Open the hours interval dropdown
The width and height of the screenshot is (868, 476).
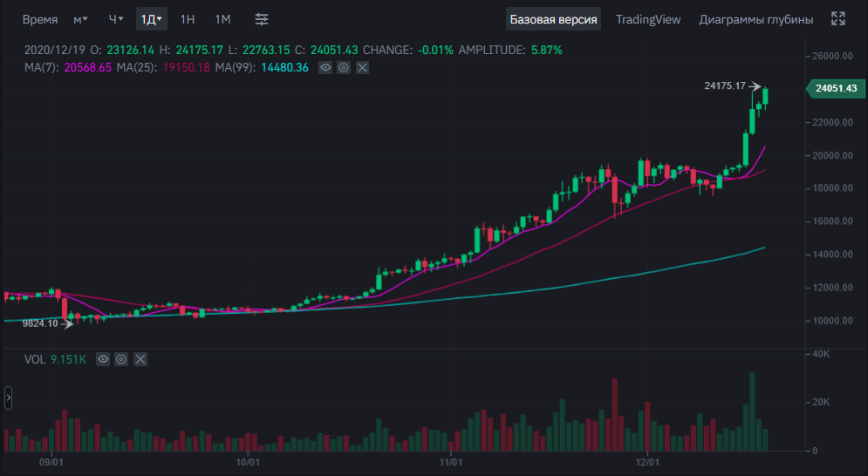(116, 19)
